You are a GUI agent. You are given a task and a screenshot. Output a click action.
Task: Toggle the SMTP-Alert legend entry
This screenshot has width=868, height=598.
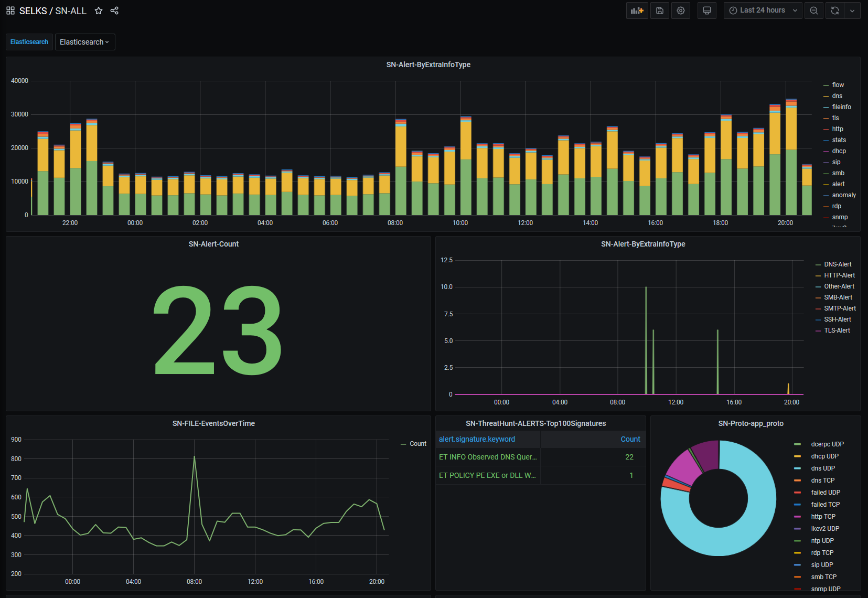click(x=840, y=308)
